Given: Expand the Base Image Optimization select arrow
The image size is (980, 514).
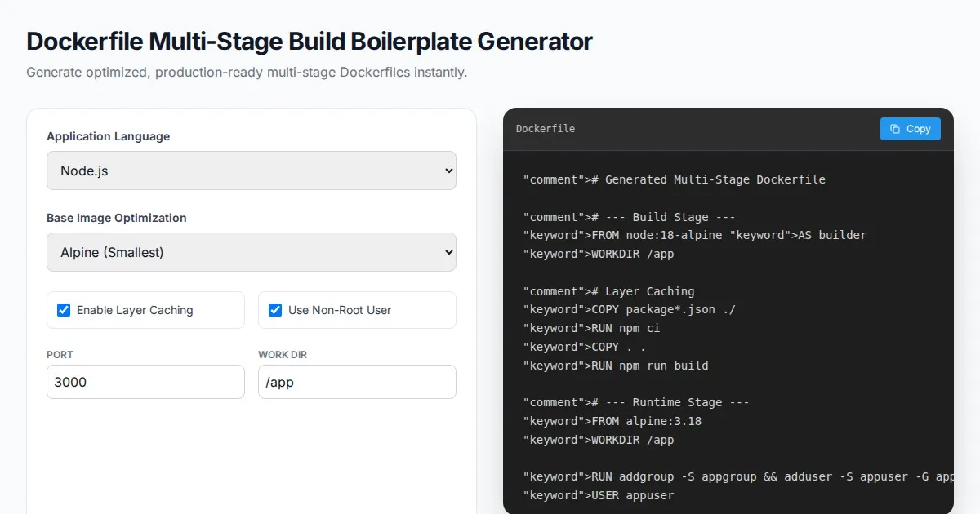Looking at the screenshot, I should click(x=448, y=252).
